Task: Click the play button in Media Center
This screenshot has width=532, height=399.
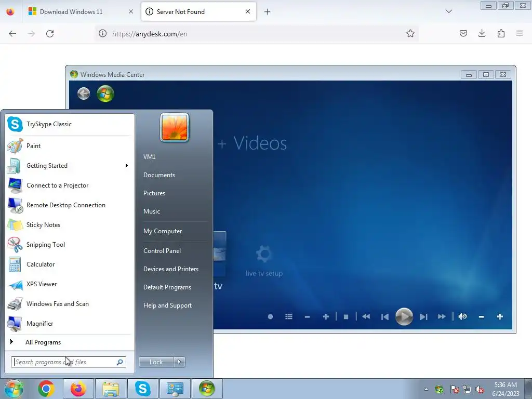Action: [x=404, y=316]
